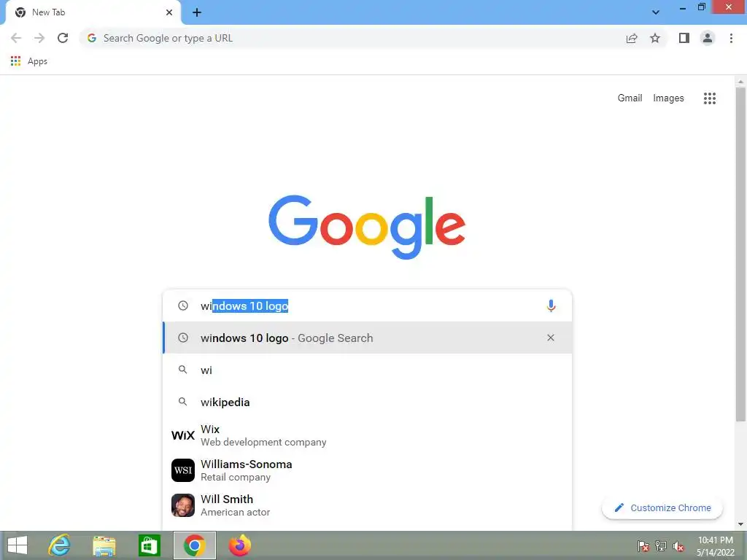Viewport: 747px width, 560px height.
Task: Select the wikipedia suggestion
Action: [368, 402]
